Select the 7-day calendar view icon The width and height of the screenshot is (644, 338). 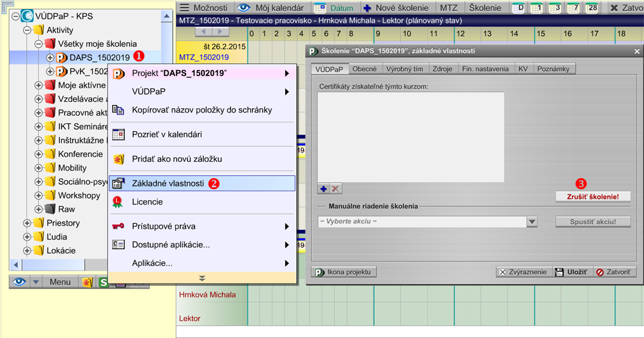[574, 8]
